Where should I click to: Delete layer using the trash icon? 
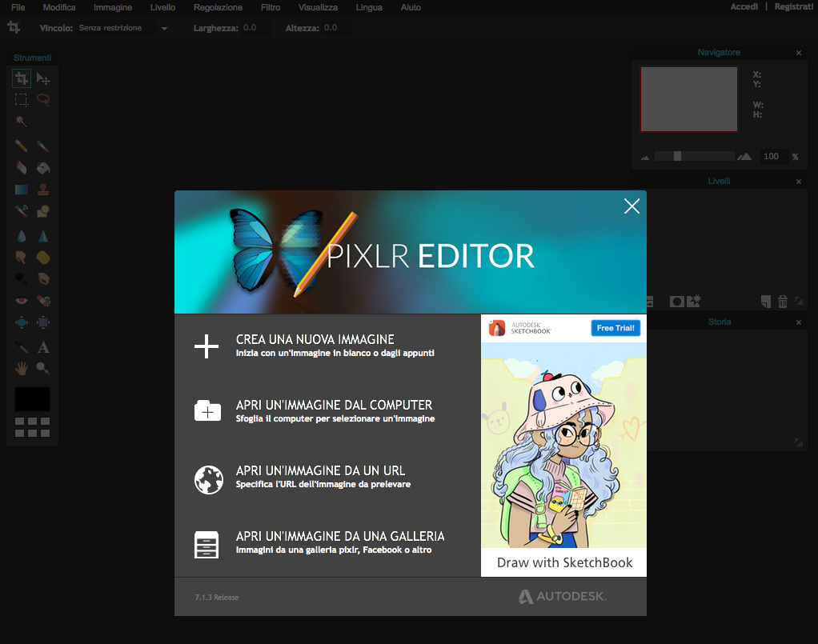(783, 302)
